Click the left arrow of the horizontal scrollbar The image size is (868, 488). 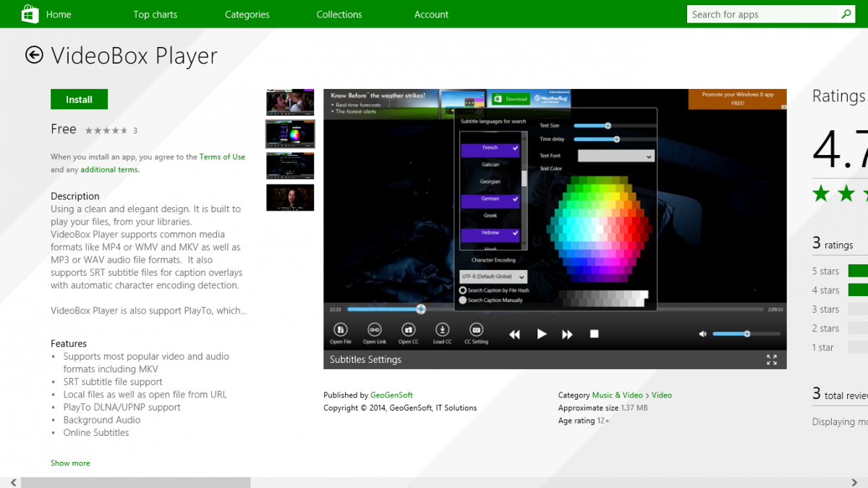pos(13,482)
